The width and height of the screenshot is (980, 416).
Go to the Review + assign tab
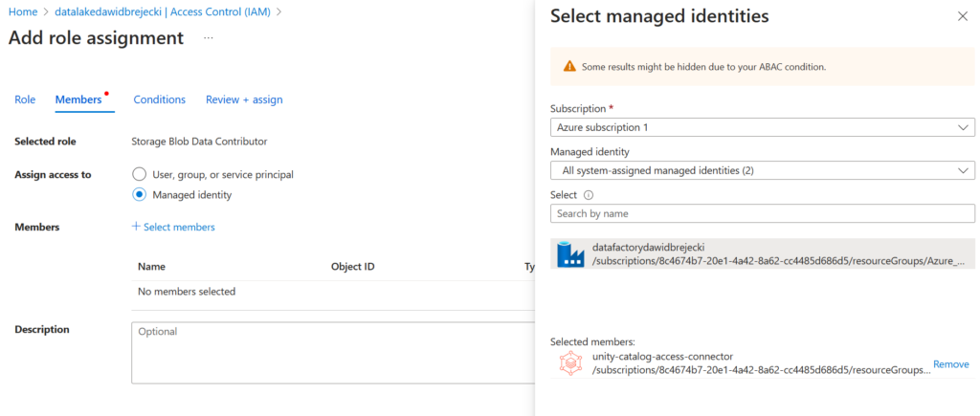[x=244, y=99]
